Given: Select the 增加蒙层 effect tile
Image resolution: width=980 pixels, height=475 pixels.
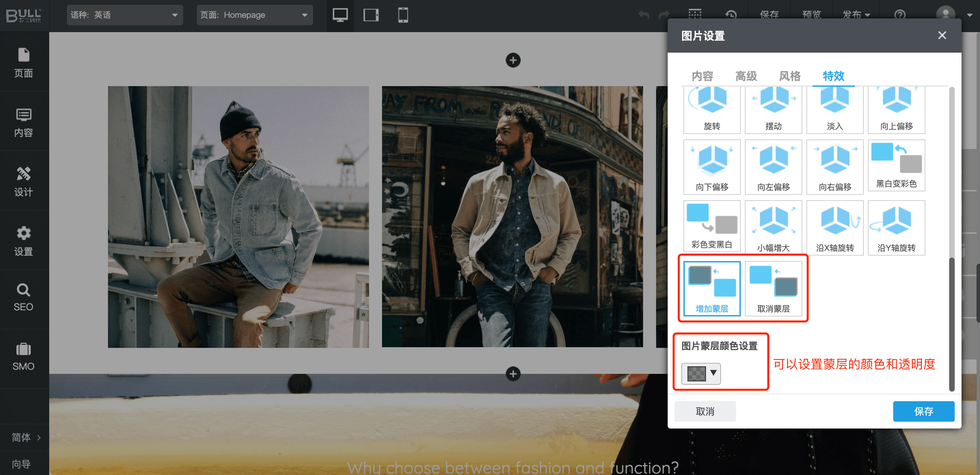Looking at the screenshot, I should 711,288.
